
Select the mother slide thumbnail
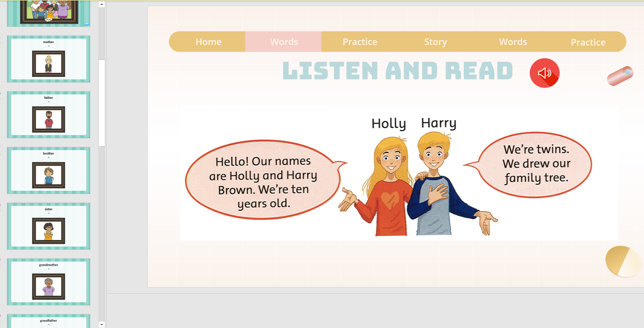(49, 59)
